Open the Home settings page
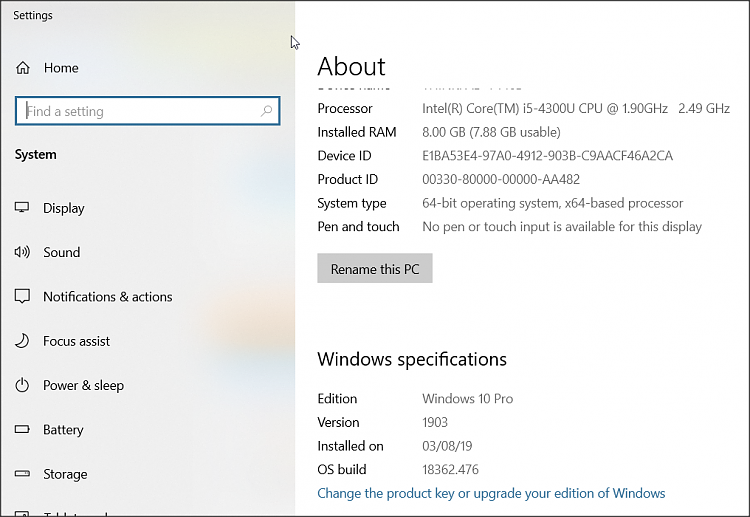Screen dimensions: 750x517 [61, 68]
